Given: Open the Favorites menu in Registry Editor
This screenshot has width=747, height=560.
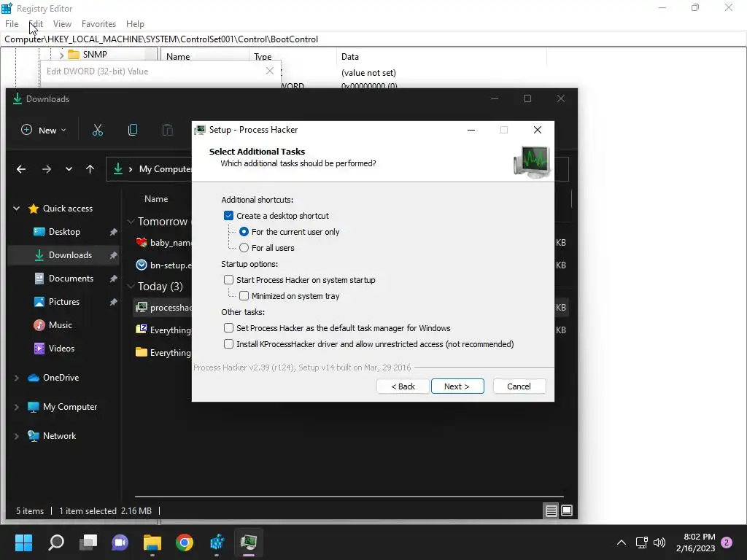Looking at the screenshot, I should click(x=98, y=24).
